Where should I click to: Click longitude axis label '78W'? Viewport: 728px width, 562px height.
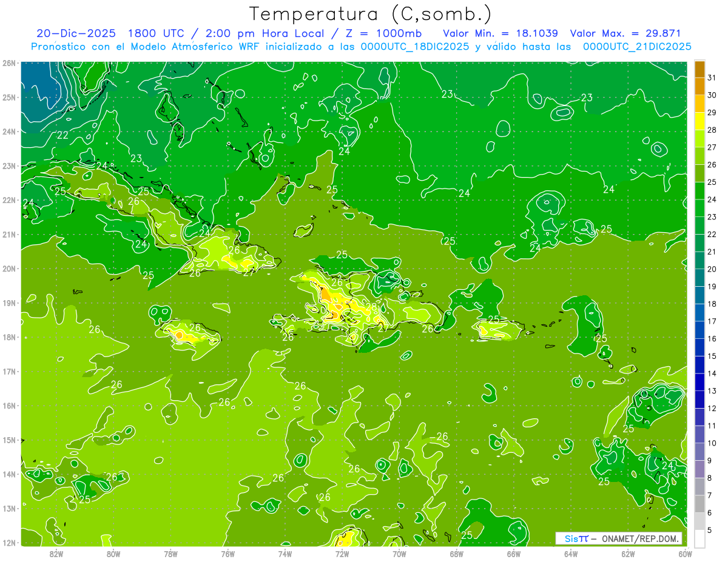(x=170, y=553)
